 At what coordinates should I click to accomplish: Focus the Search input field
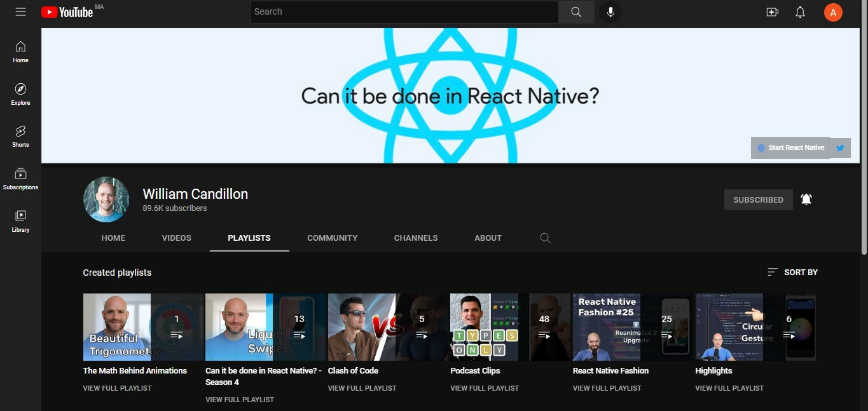click(x=404, y=12)
